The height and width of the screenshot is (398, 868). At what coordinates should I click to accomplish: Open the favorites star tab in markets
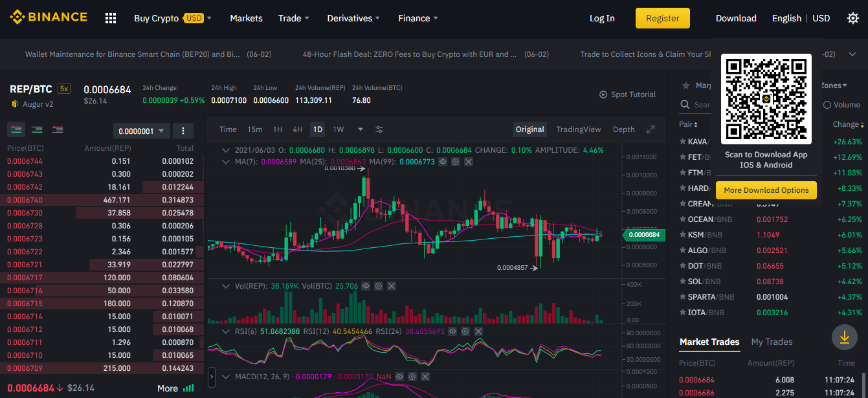tap(685, 85)
